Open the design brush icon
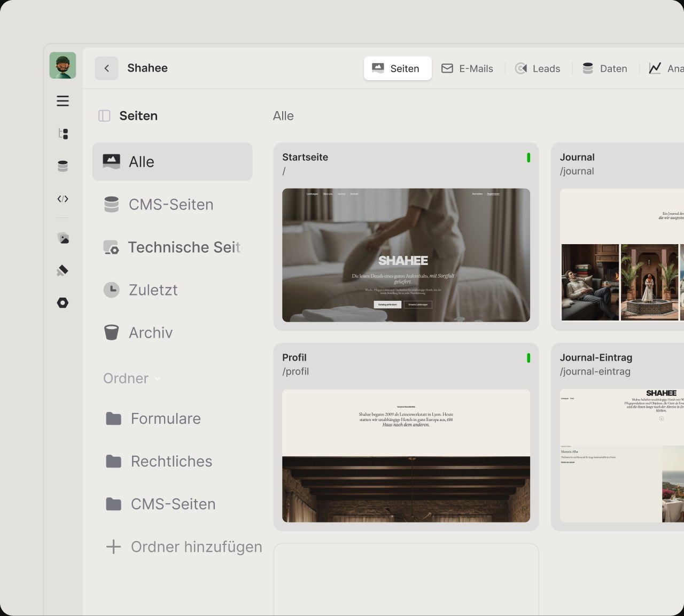This screenshot has width=684, height=616. point(63,270)
